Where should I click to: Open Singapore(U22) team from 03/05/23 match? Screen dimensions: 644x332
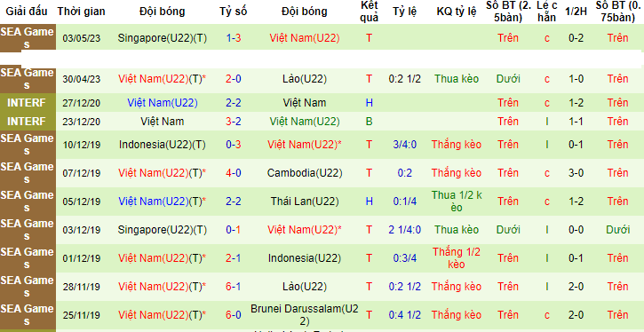162,38
